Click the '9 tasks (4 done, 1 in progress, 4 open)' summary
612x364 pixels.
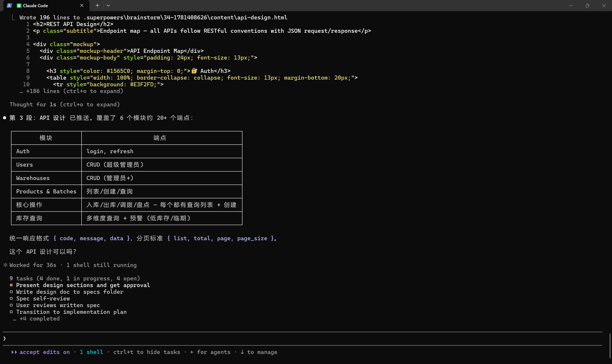click(x=75, y=278)
